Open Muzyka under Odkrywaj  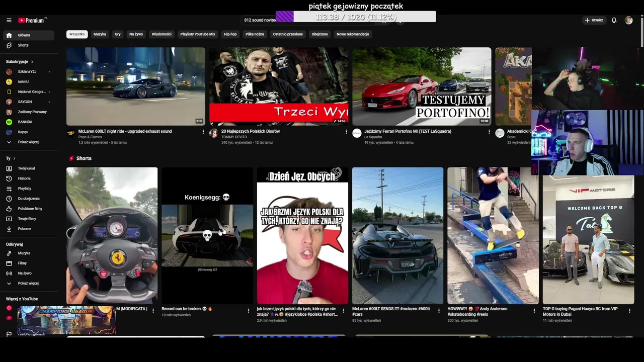point(28,253)
